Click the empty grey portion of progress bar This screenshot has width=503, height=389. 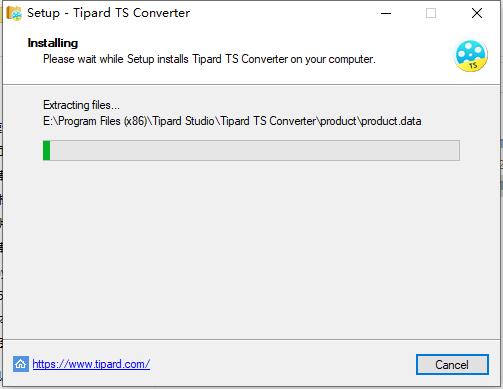point(255,150)
